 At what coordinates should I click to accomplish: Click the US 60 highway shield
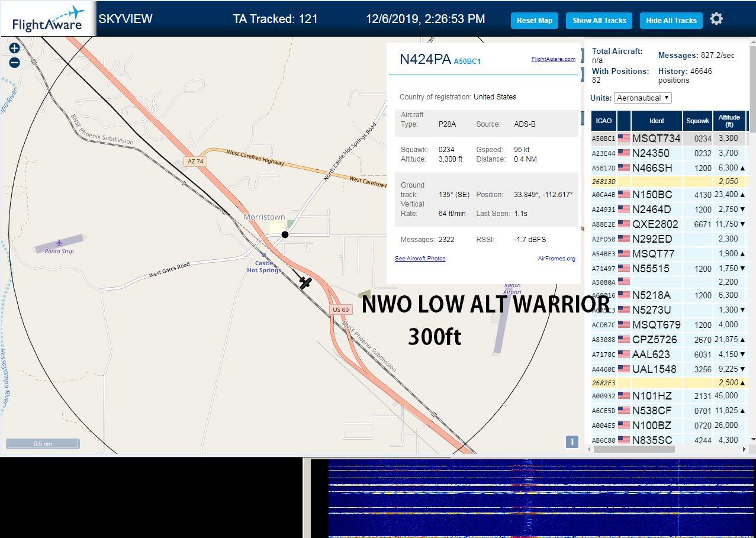(x=341, y=310)
